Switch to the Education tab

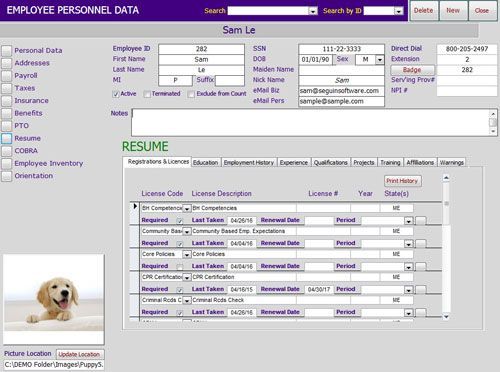(205, 163)
